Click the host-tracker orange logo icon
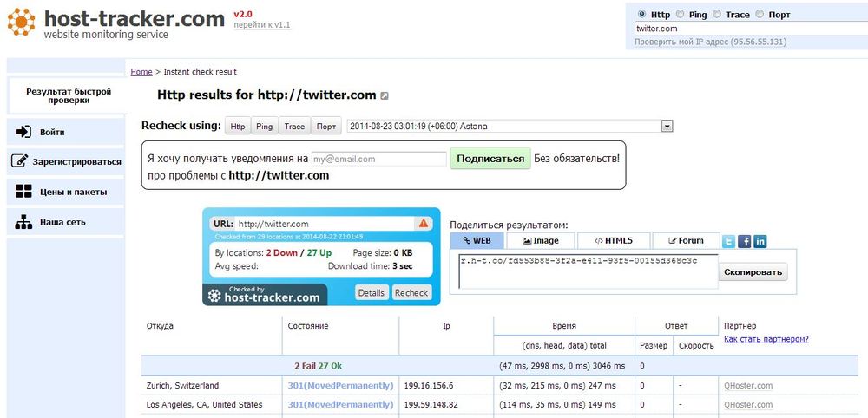Viewport: 868px width, 418px height. [x=22, y=23]
